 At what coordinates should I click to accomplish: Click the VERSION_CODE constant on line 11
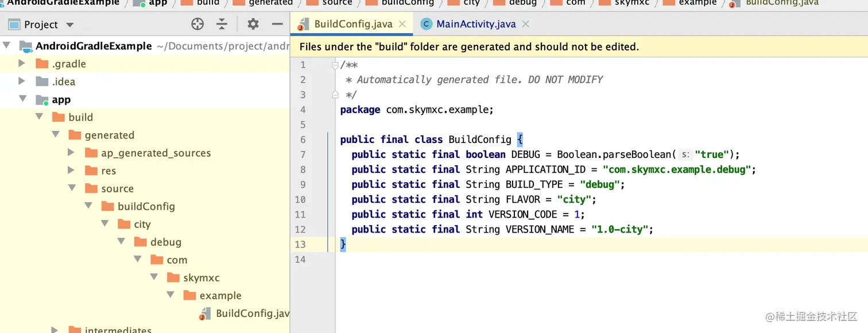tap(522, 214)
